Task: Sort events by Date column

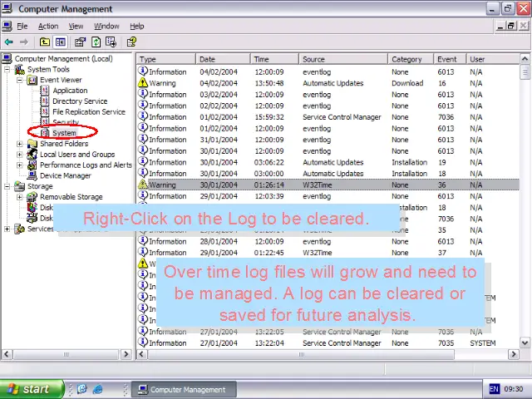Action: click(223, 59)
